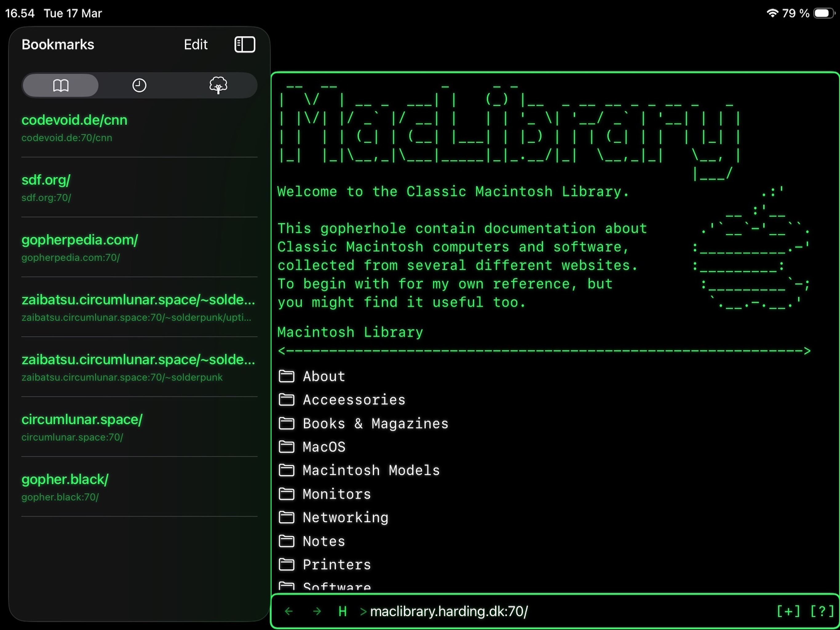
Task: Open the Networking folder
Action: point(333,517)
